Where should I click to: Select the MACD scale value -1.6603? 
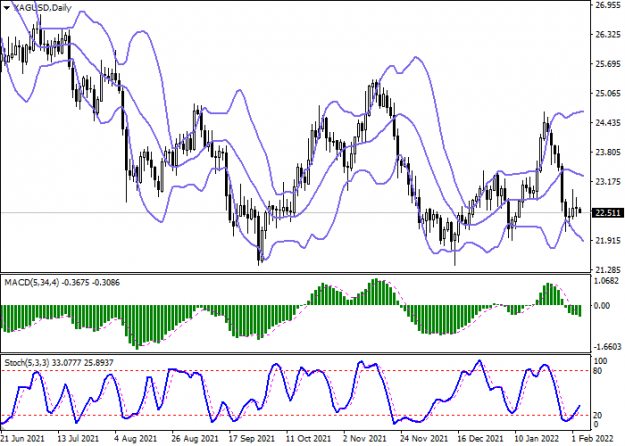pos(607,346)
